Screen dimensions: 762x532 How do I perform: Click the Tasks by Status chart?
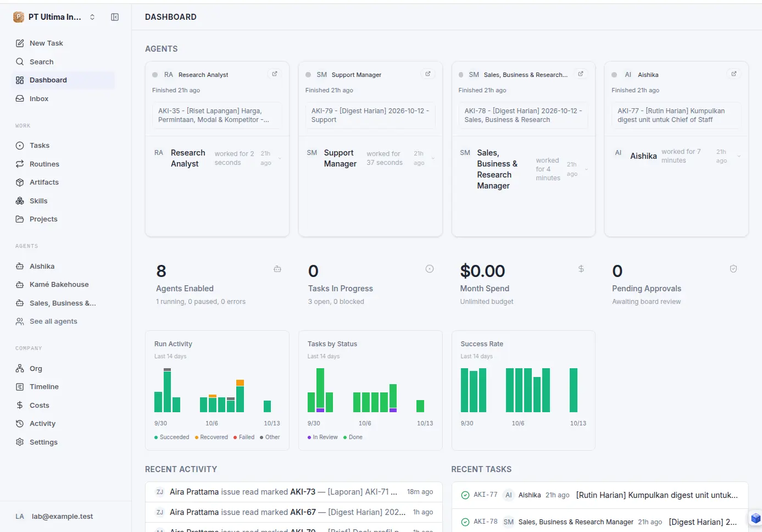click(x=370, y=391)
